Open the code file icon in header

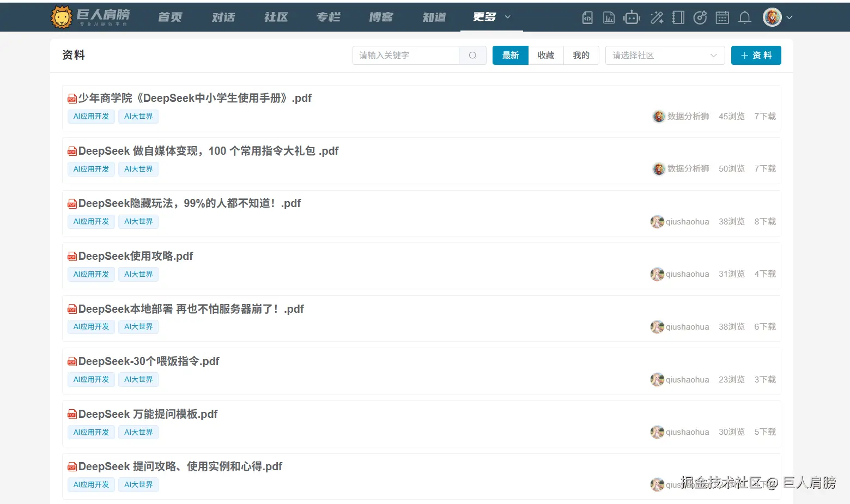(587, 17)
